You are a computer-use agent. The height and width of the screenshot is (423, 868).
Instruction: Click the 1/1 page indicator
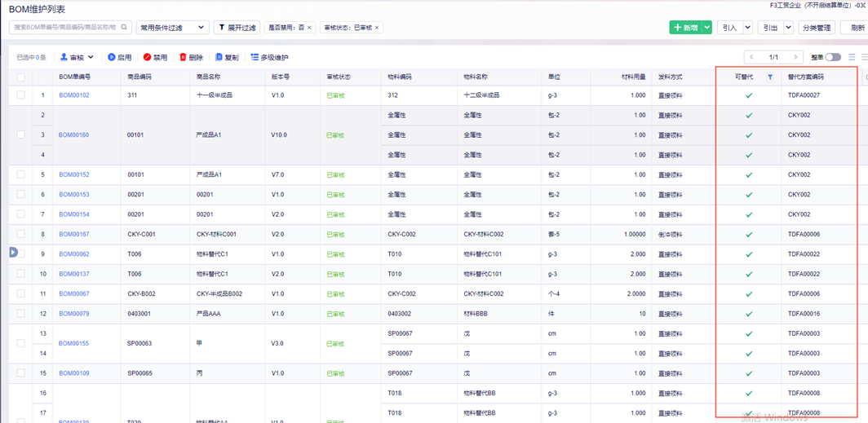tap(773, 57)
